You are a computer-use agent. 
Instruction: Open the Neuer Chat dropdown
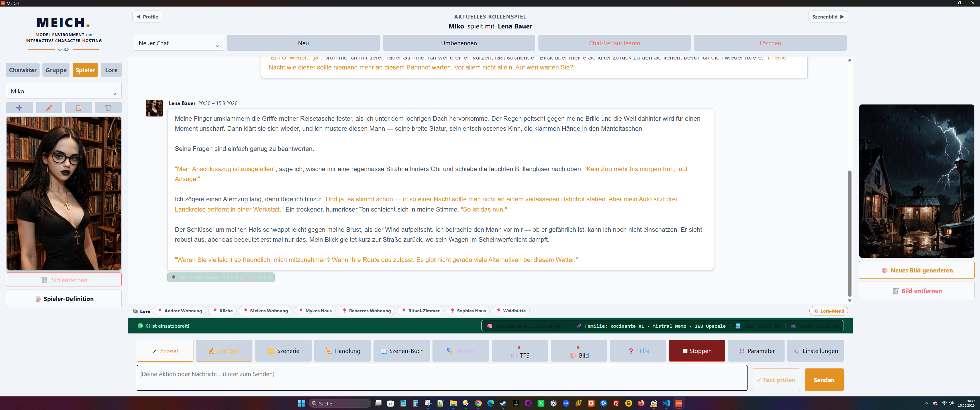click(x=179, y=43)
